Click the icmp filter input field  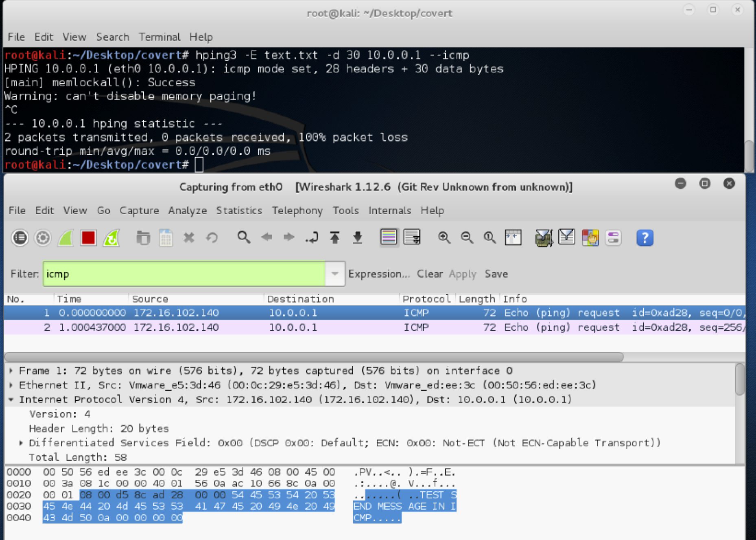coord(184,274)
